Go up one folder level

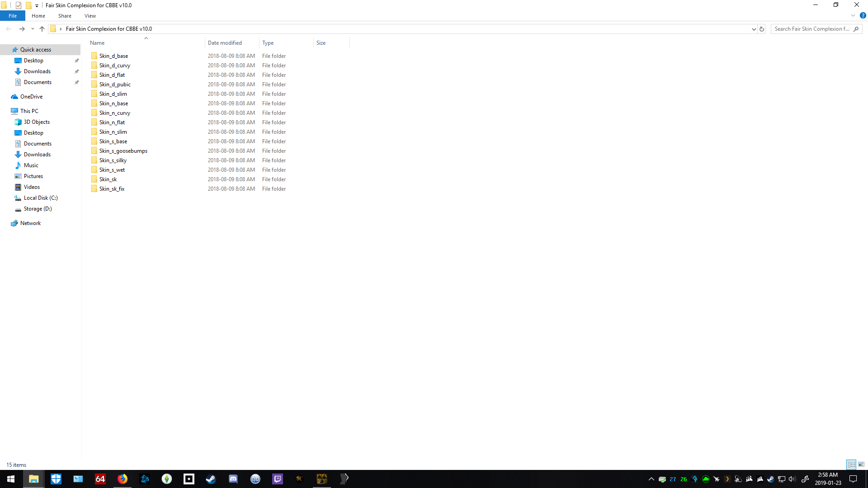42,29
